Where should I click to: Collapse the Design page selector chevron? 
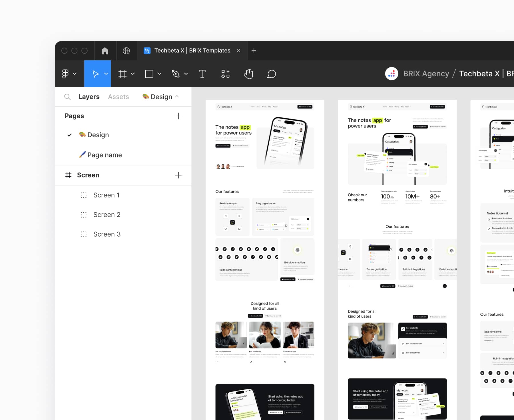point(177,97)
